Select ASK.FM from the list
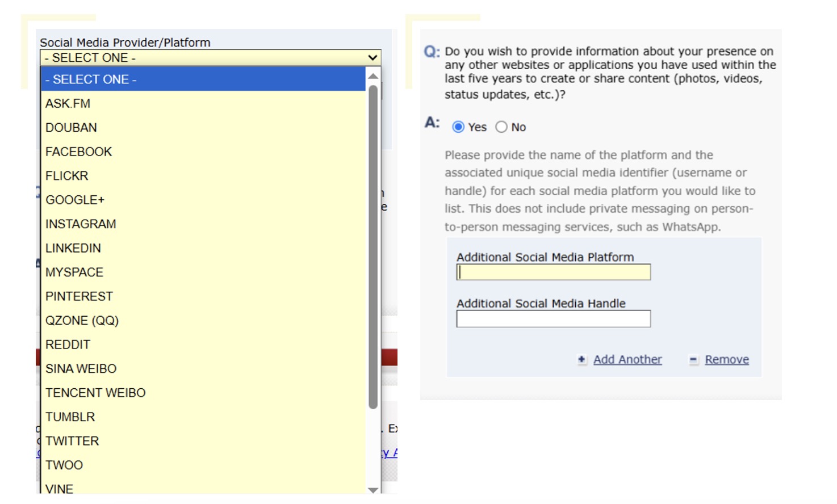 (x=203, y=103)
